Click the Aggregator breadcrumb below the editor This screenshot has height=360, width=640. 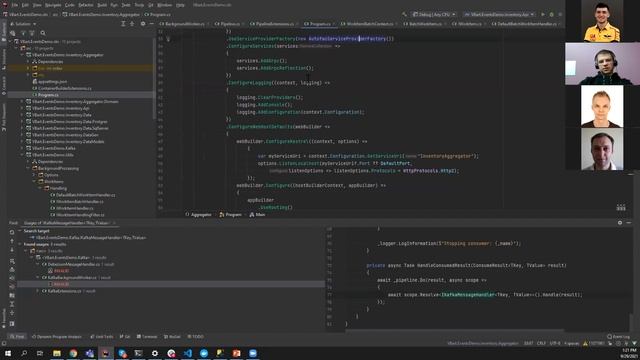pos(198,215)
